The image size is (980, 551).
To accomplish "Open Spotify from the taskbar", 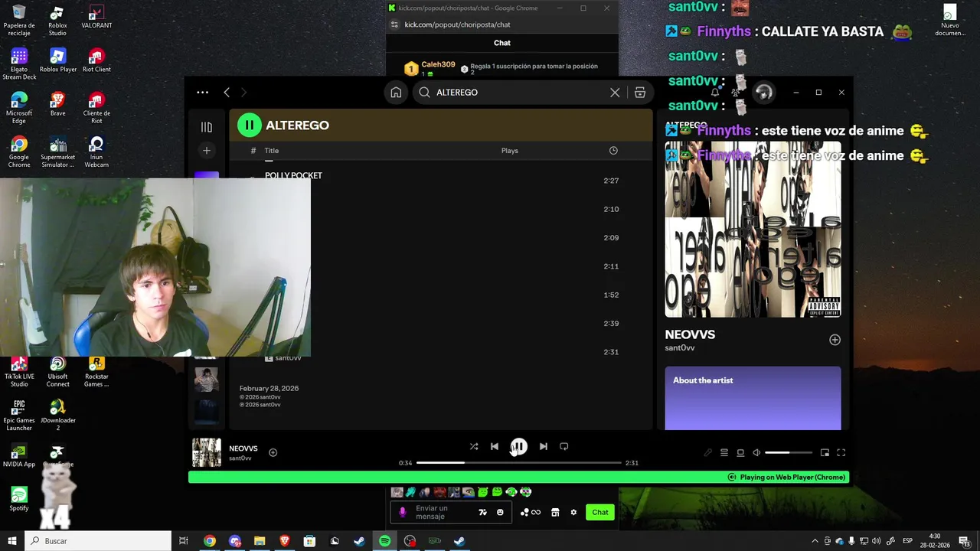I will point(384,541).
